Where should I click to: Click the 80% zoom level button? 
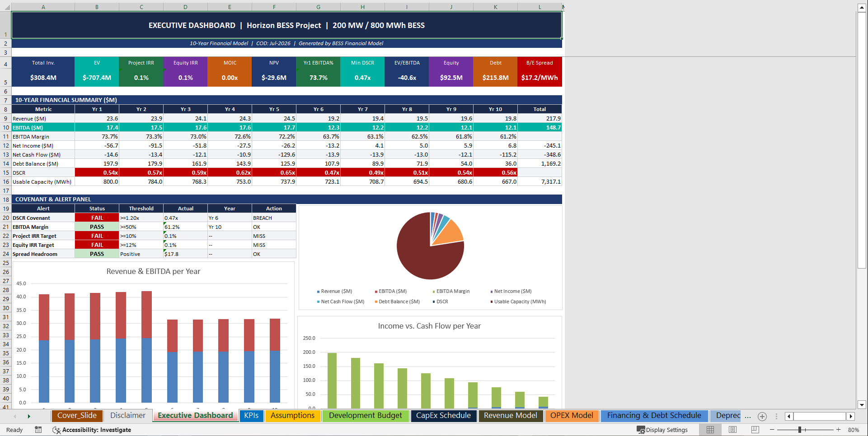(853, 430)
